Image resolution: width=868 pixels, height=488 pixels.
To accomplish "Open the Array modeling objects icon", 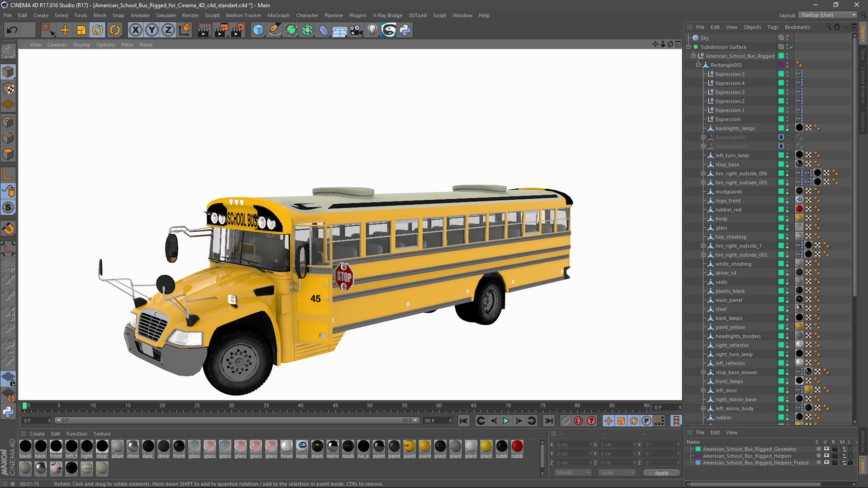I will pyautogui.click(x=307, y=30).
